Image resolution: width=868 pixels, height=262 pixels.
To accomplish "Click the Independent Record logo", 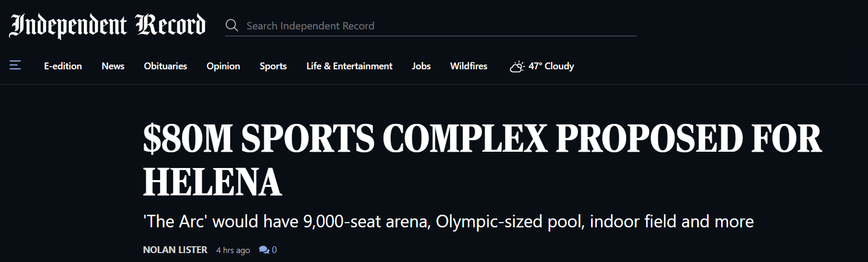I will [x=108, y=25].
